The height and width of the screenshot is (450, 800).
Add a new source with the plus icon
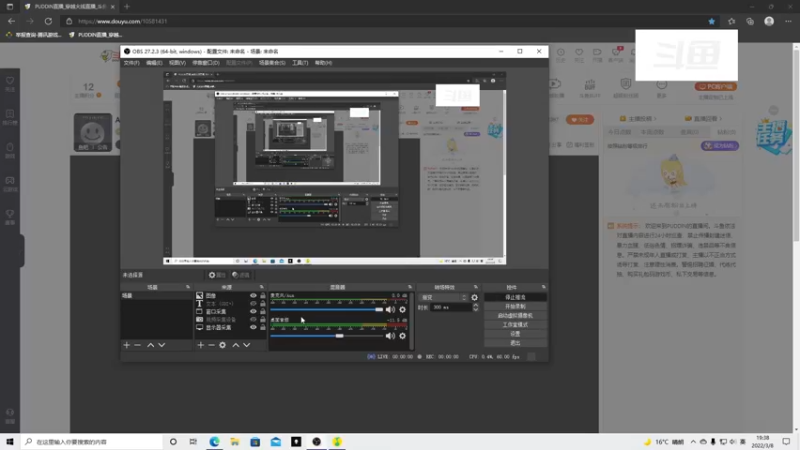click(x=201, y=345)
